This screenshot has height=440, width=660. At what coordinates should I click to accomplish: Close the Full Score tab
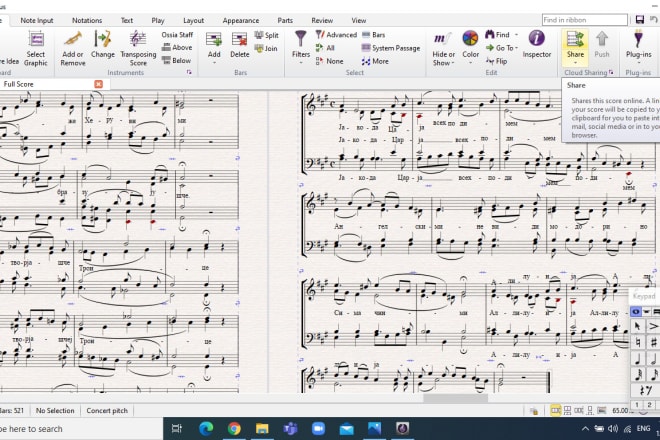[98, 84]
